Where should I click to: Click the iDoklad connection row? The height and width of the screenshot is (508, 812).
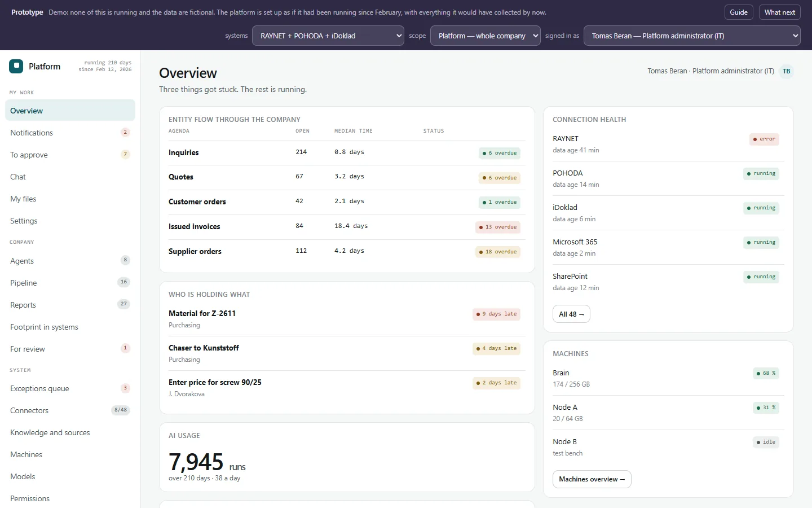click(668, 213)
